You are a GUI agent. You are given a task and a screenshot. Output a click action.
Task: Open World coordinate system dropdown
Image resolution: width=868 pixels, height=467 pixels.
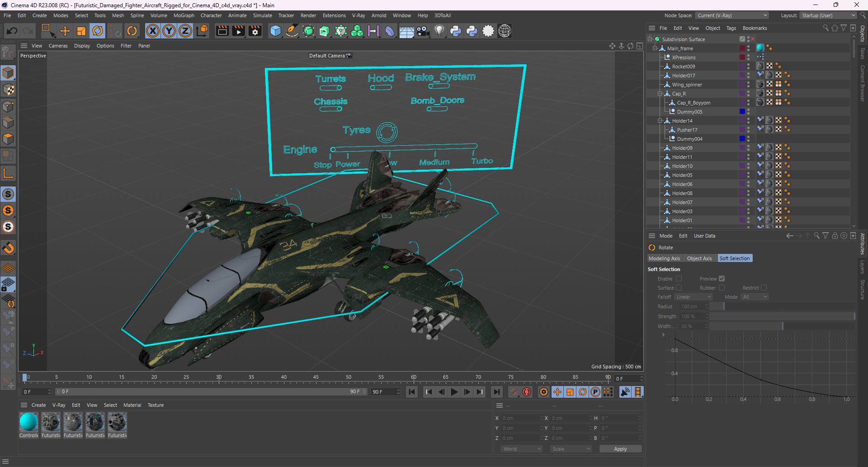tap(522, 449)
